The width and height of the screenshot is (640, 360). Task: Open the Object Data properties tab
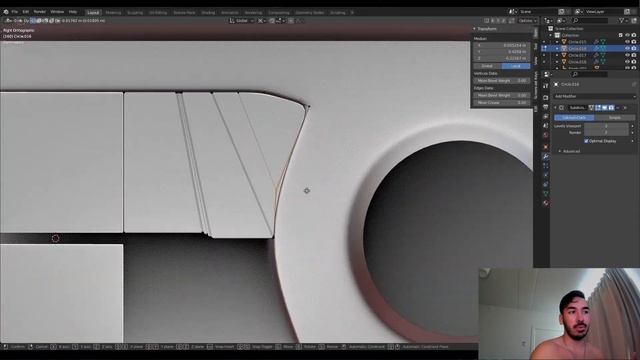point(546,194)
